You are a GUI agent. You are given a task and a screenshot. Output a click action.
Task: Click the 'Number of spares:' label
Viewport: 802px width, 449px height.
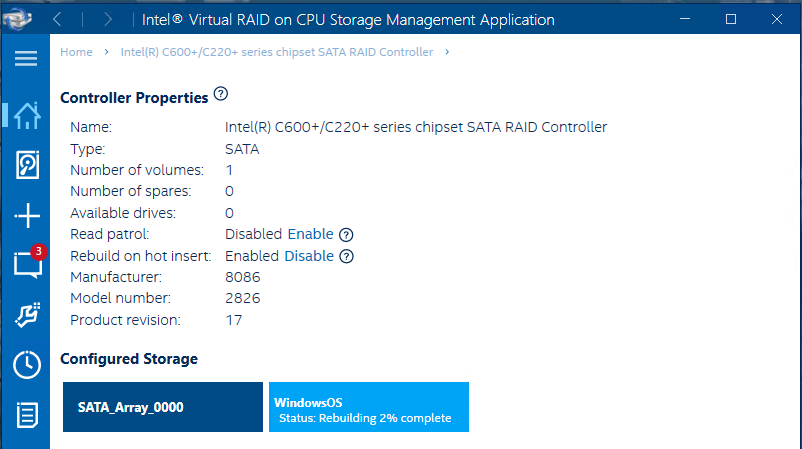pos(130,191)
